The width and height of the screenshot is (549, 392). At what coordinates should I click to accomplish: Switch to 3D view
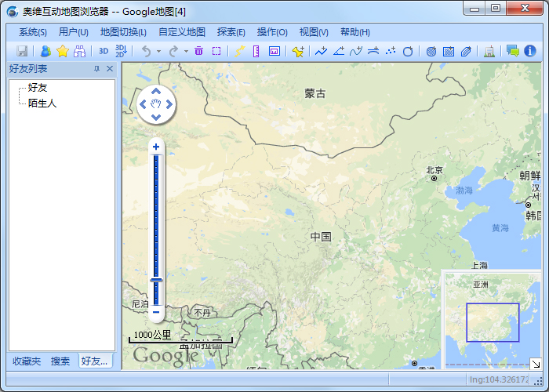pyautogui.click(x=104, y=51)
